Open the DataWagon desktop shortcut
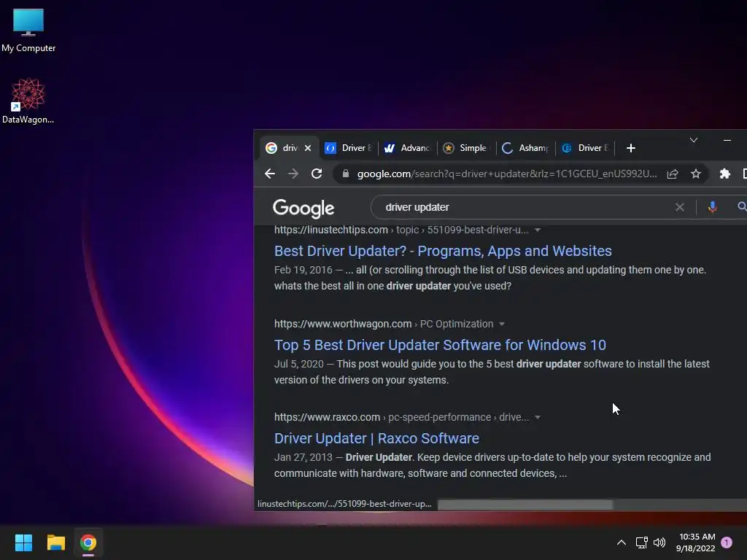747x560 pixels. [x=28, y=101]
